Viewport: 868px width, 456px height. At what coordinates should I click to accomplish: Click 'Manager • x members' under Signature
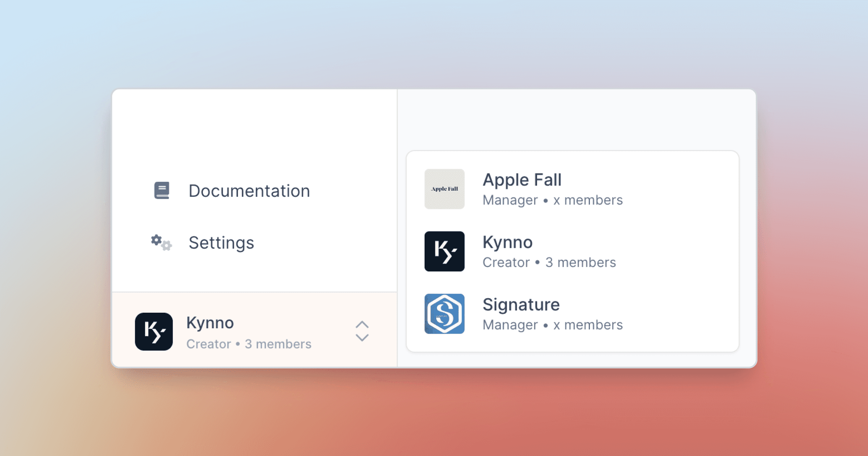coord(552,325)
